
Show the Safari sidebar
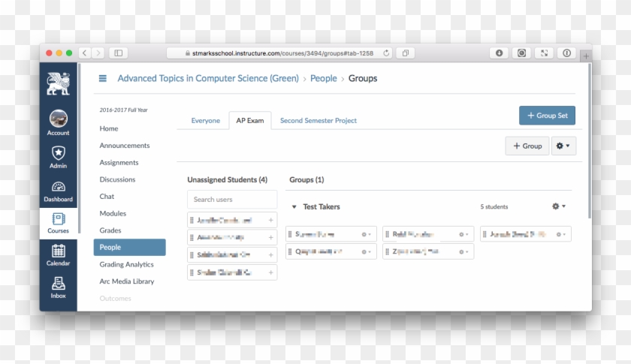pyautogui.click(x=119, y=53)
